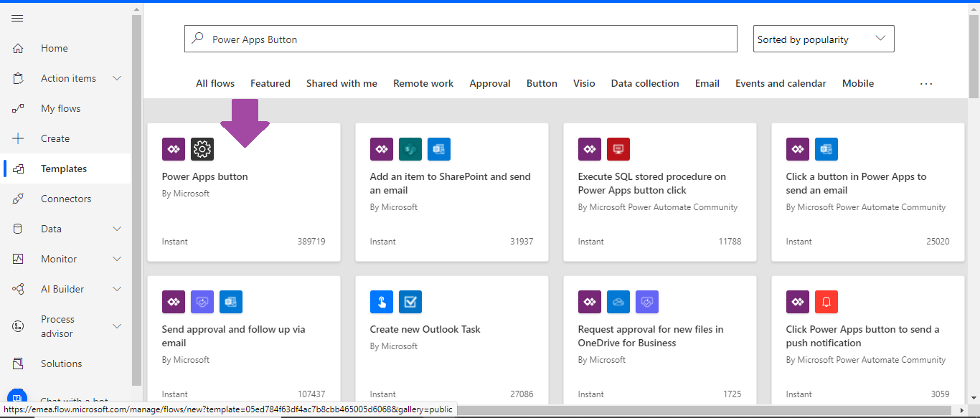Screen dimensions: 980x418
Task: Click the Outlook icon on Create new Outlook Task
Action: 410,302
